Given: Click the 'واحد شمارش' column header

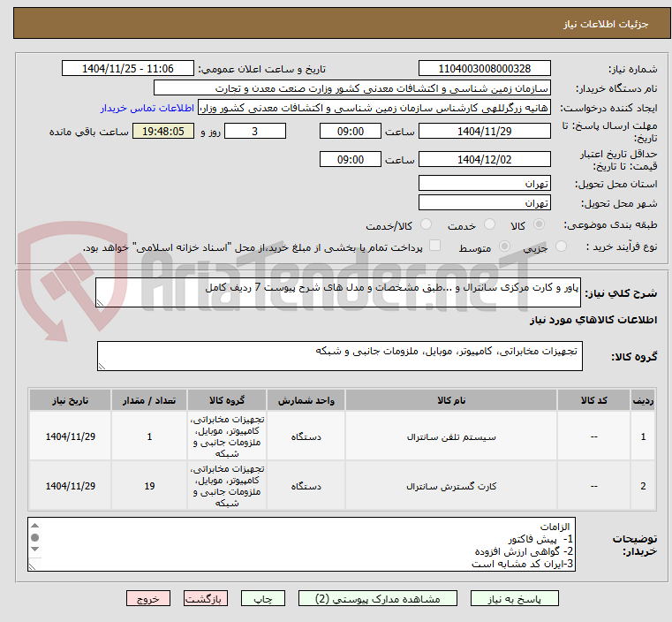Looking at the screenshot, I should [x=306, y=400].
